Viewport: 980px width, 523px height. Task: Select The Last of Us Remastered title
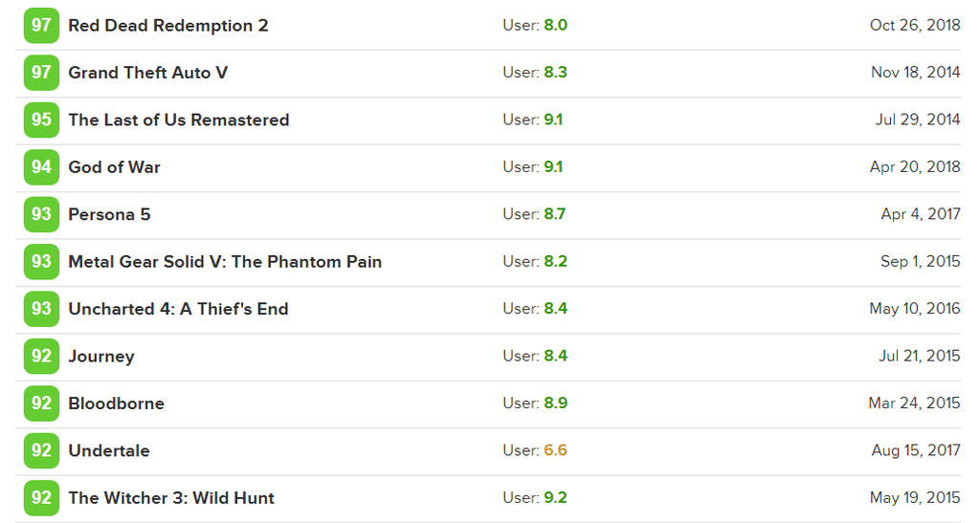click(178, 120)
